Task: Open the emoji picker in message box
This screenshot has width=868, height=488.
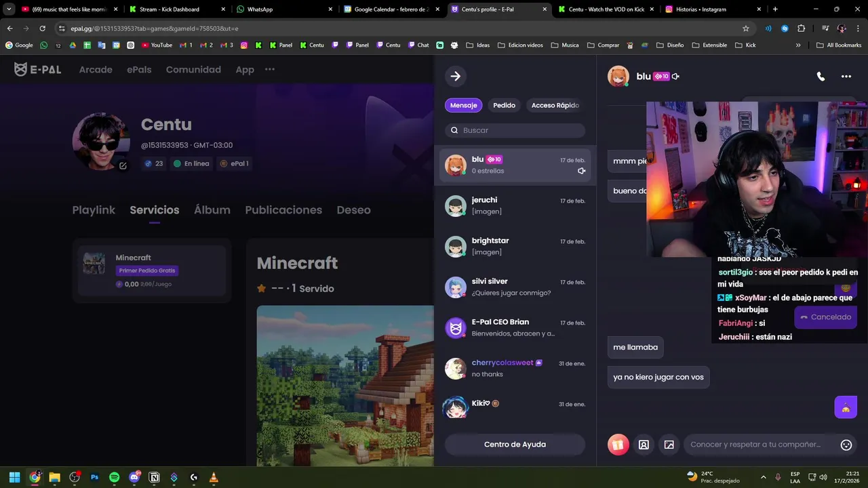Action: 846,445
